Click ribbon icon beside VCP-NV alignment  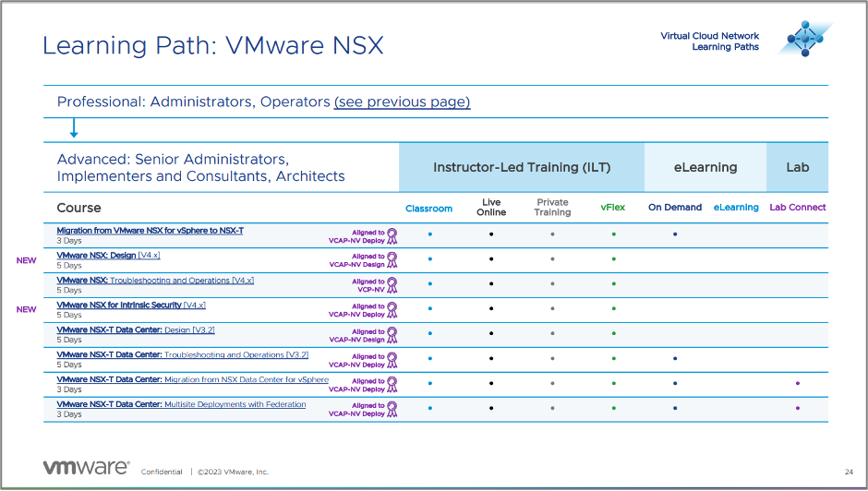pos(392,285)
